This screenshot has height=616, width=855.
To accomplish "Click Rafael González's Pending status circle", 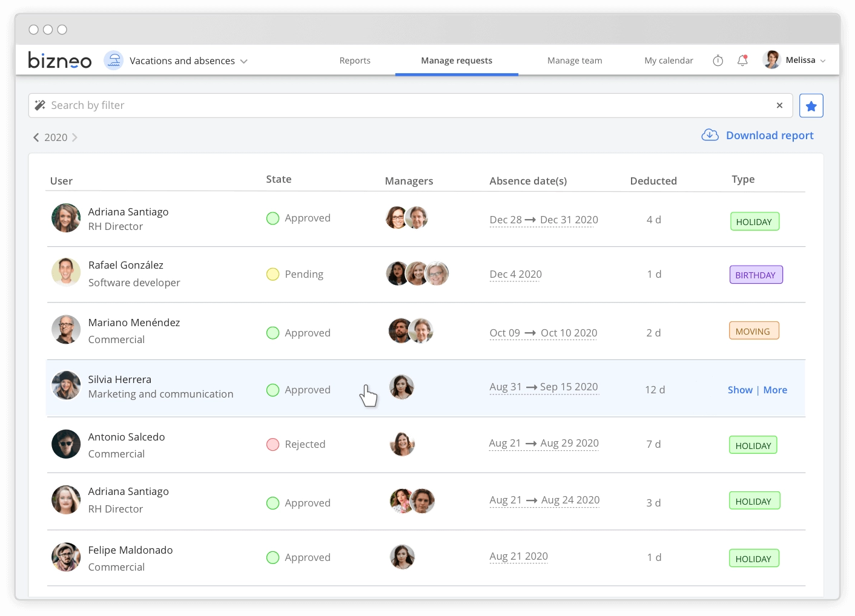I will coord(272,274).
